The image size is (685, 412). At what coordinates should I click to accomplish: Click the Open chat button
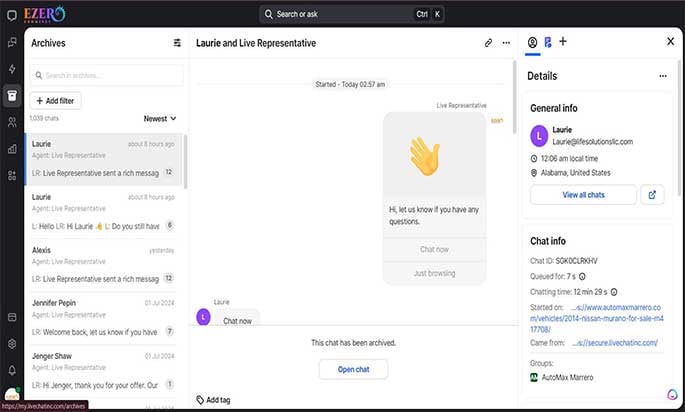[x=353, y=369]
